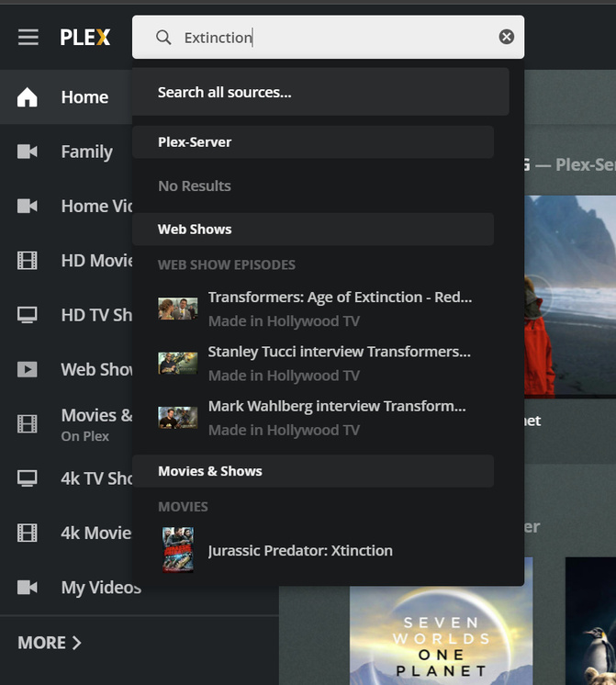Click the Home Videos camera icon
This screenshot has height=685, width=616.
[x=28, y=206]
